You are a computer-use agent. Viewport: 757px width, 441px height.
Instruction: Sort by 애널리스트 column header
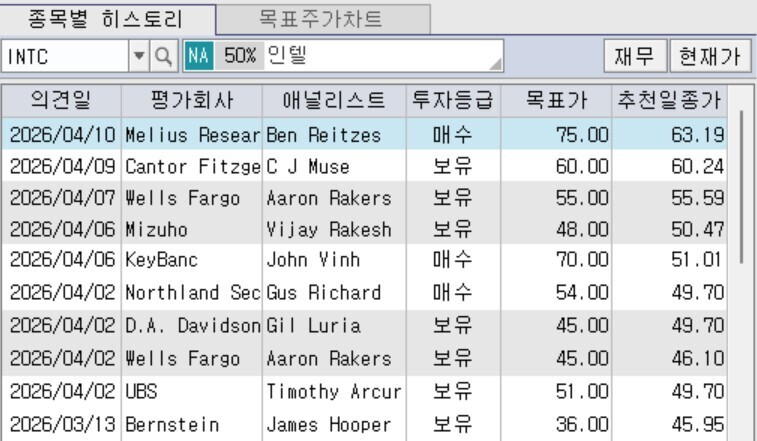click(x=334, y=100)
